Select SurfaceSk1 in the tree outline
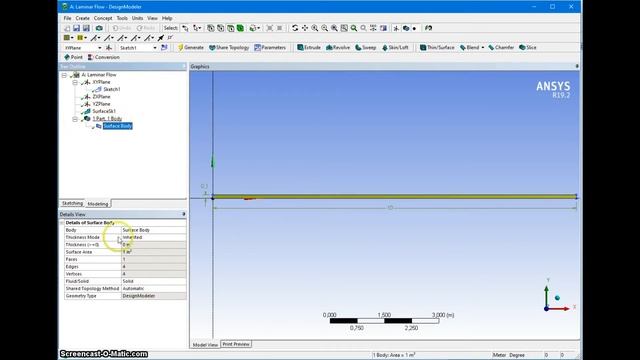The image size is (640, 360). [x=104, y=111]
